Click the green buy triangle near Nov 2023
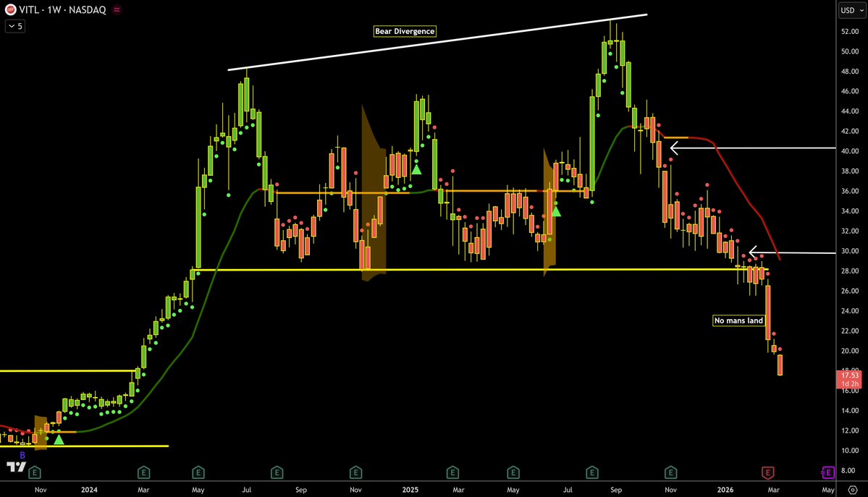Viewport: 868px width, 497px height. [x=59, y=440]
